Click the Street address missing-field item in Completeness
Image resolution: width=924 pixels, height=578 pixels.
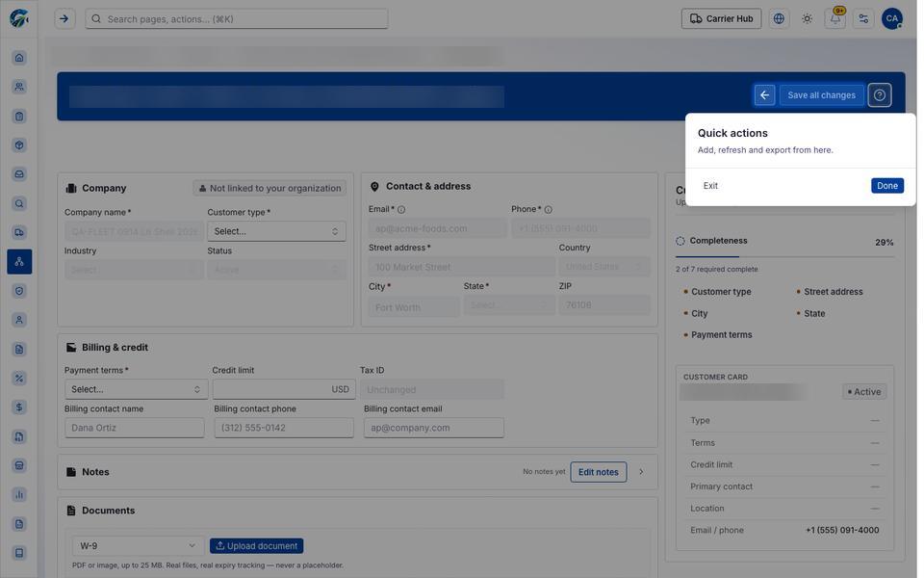pyautogui.click(x=833, y=292)
